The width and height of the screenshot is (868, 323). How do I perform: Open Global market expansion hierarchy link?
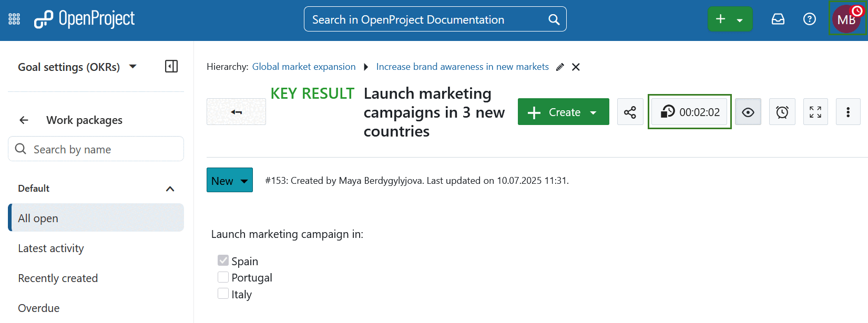pyautogui.click(x=303, y=67)
